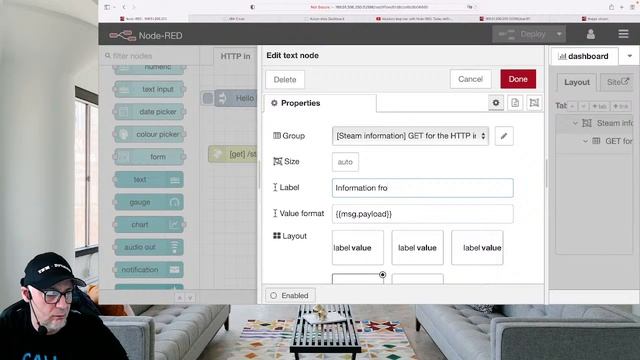
Task: Click the browser share icon
Action: 611,7
